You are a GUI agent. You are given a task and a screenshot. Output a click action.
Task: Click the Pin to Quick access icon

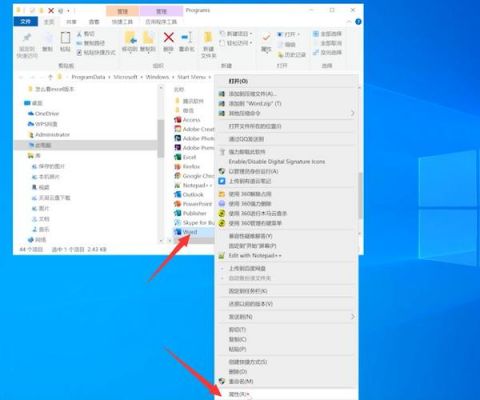[x=27, y=38]
